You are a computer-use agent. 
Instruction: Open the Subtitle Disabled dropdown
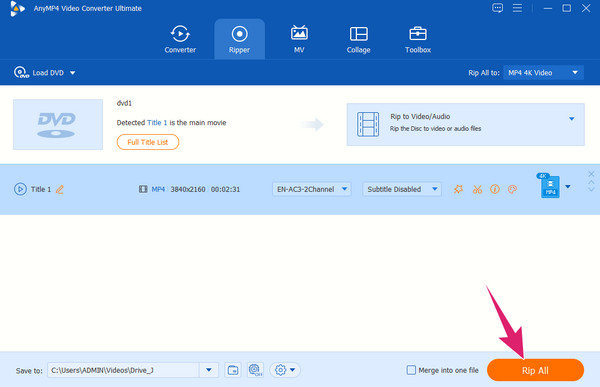(x=402, y=189)
